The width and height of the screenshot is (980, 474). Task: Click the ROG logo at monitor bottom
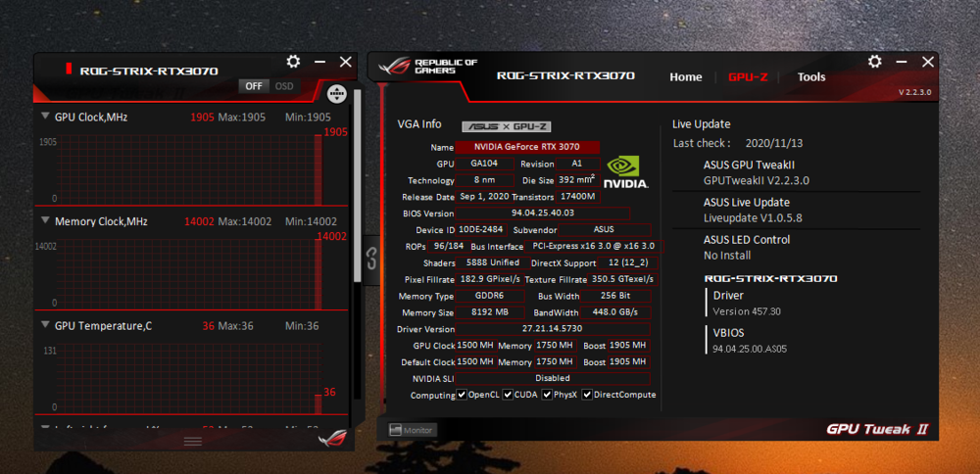click(331, 439)
